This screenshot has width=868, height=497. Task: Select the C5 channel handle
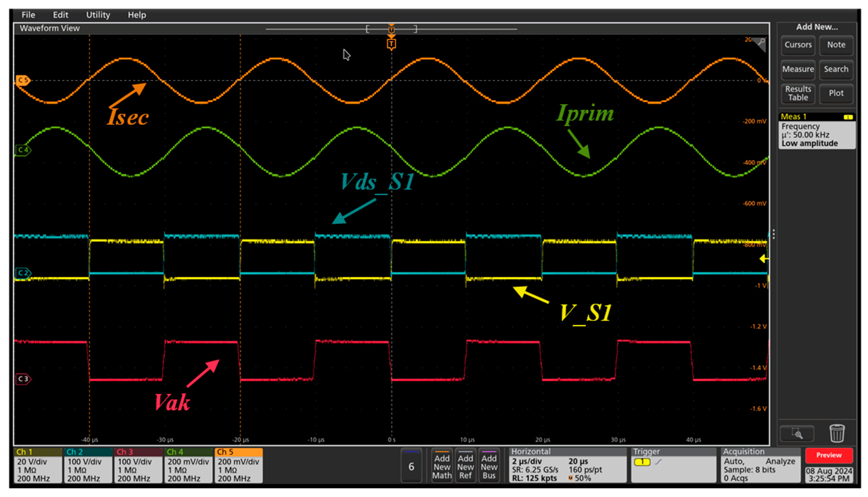click(x=23, y=80)
